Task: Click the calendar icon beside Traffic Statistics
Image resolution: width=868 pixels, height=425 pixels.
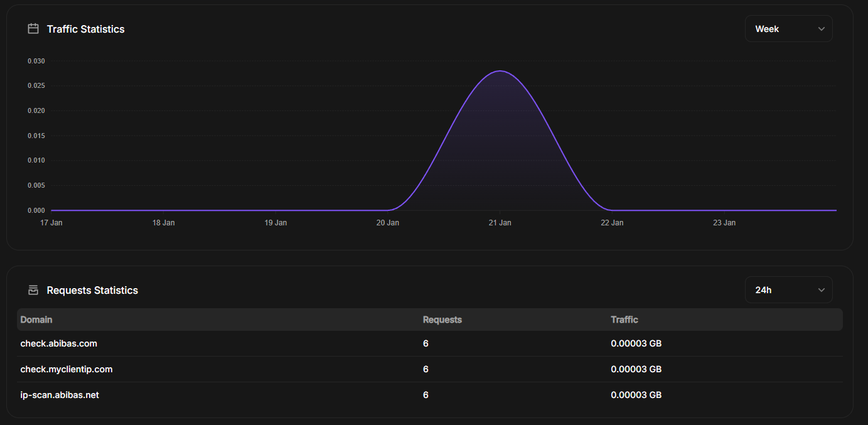Action: [33, 29]
